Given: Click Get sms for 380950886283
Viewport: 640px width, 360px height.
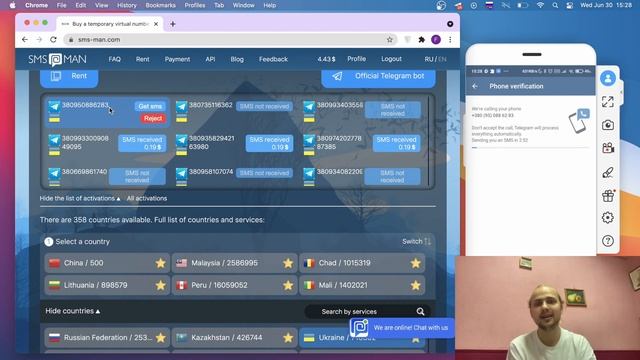Looking at the screenshot, I should (150, 107).
